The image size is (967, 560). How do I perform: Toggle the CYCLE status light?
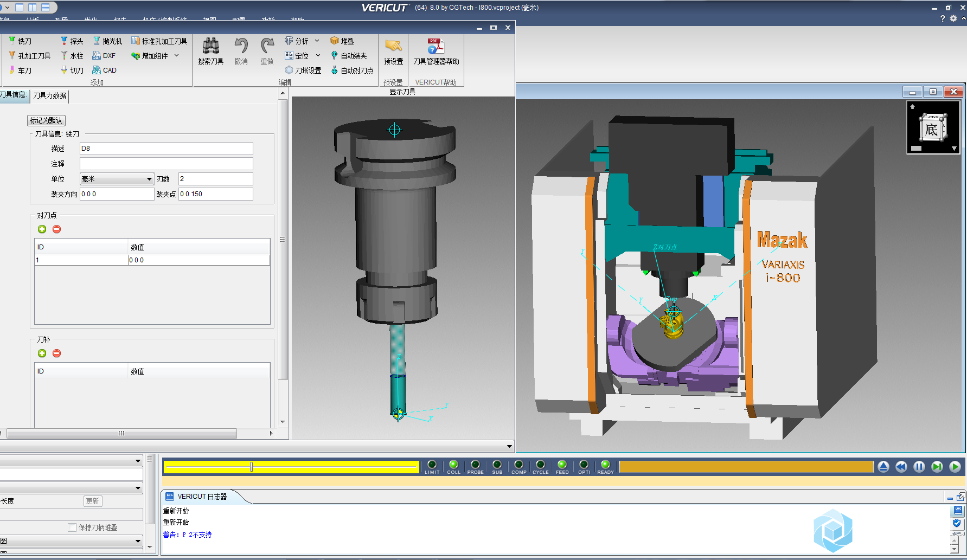tap(540, 465)
